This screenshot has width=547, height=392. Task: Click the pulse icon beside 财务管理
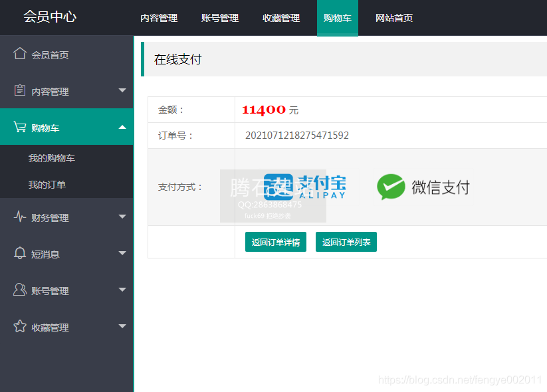(x=20, y=216)
